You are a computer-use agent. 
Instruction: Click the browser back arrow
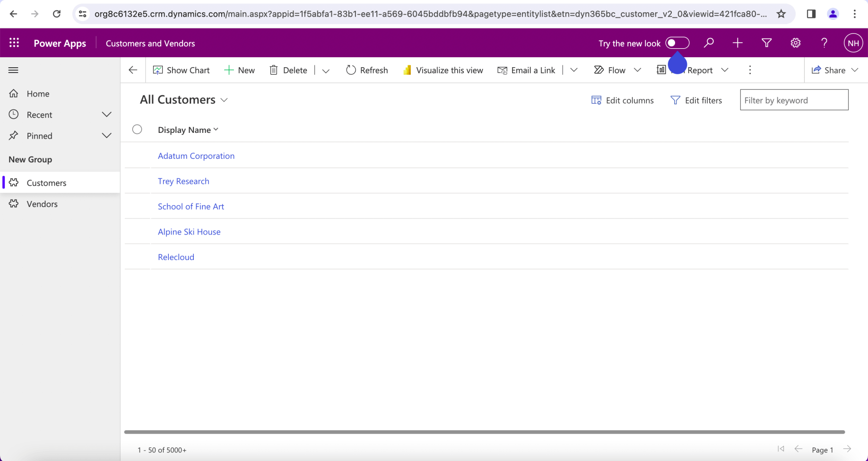(x=13, y=14)
